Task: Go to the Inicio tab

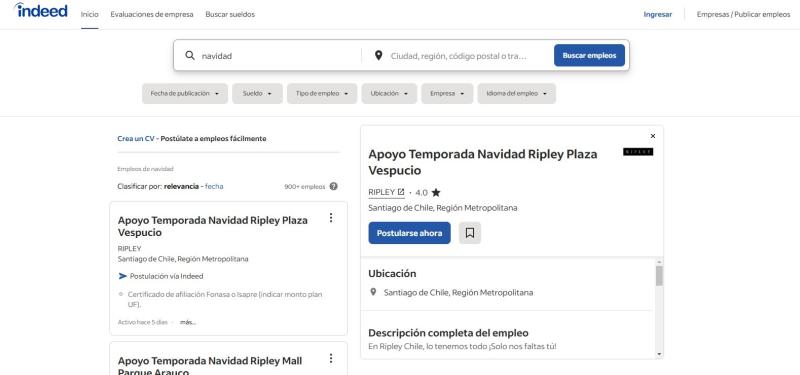Action: 90,14
